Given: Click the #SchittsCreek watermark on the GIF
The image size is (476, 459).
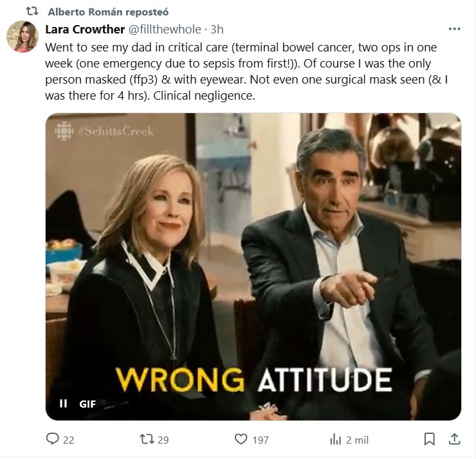Looking at the screenshot, I should 116,131.
